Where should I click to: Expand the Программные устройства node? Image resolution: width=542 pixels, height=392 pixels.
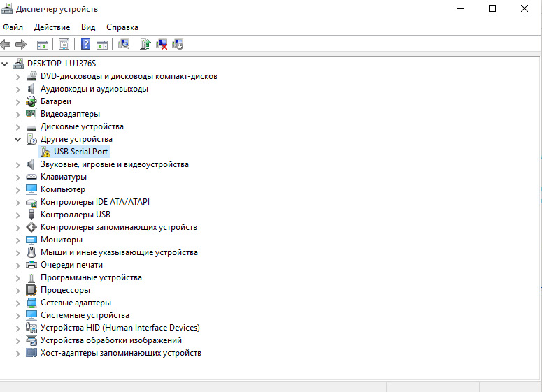pos(18,277)
